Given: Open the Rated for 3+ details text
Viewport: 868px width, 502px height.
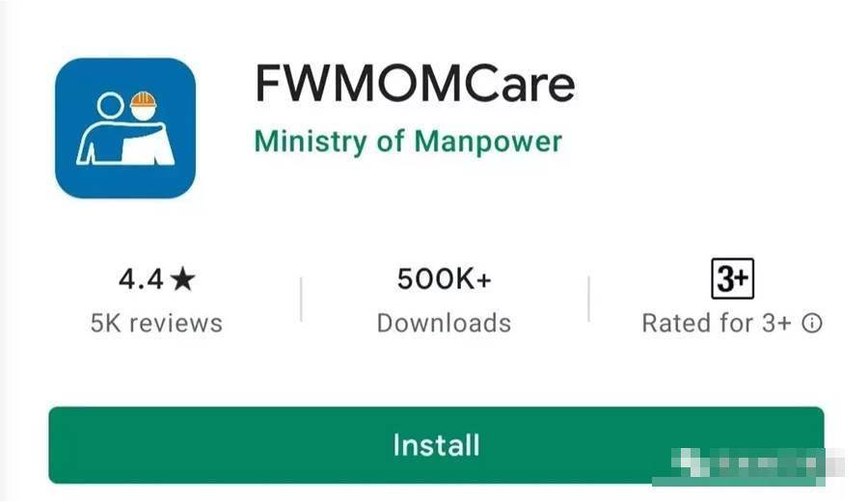Looking at the screenshot, I should coord(717,324).
